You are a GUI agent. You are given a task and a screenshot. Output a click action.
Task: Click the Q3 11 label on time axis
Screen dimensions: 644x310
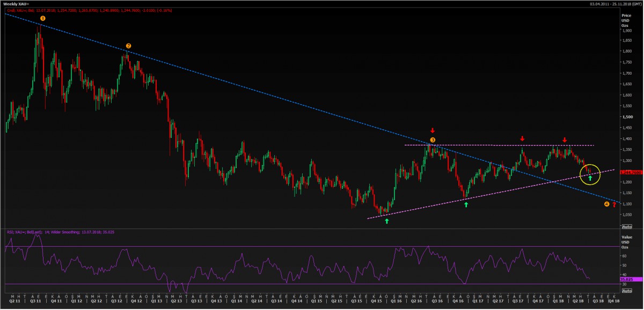pos(37,301)
